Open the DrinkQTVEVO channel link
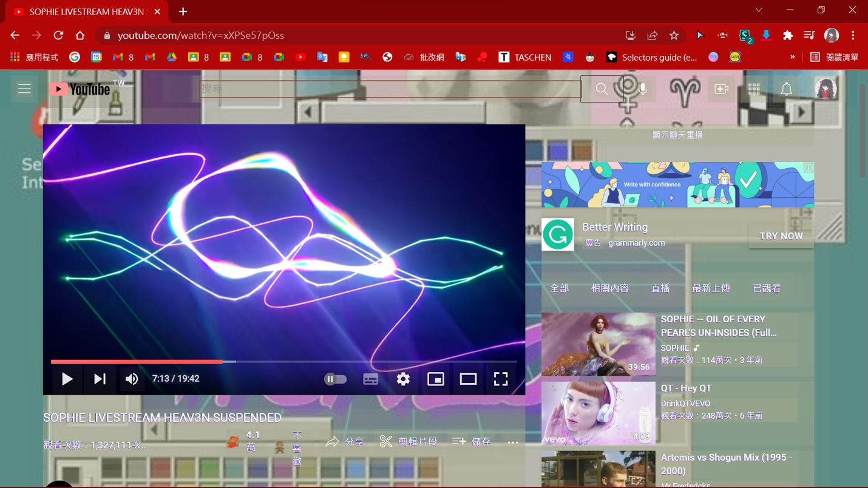The height and width of the screenshot is (488, 868). click(685, 404)
